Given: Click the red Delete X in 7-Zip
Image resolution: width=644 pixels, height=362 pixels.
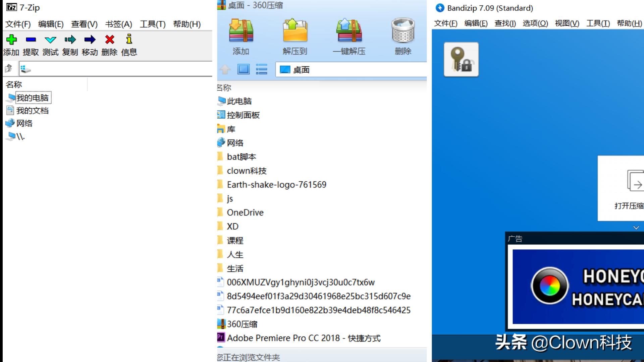Looking at the screenshot, I should (x=109, y=40).
